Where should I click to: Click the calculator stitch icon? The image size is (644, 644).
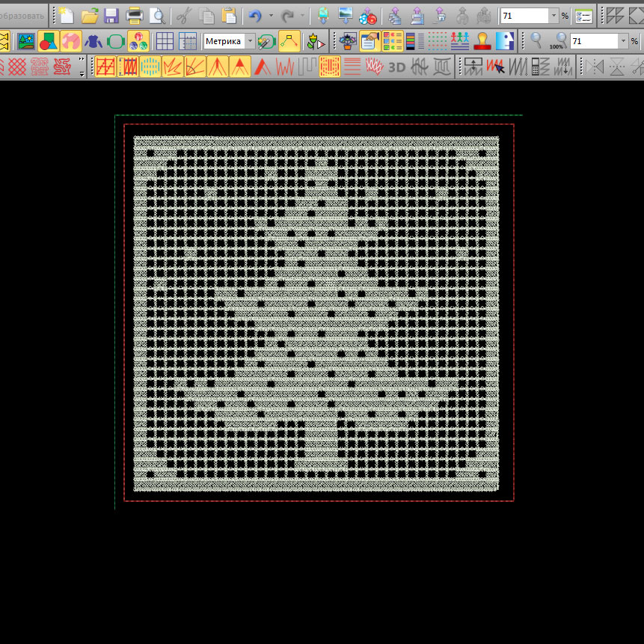(541, 67)
